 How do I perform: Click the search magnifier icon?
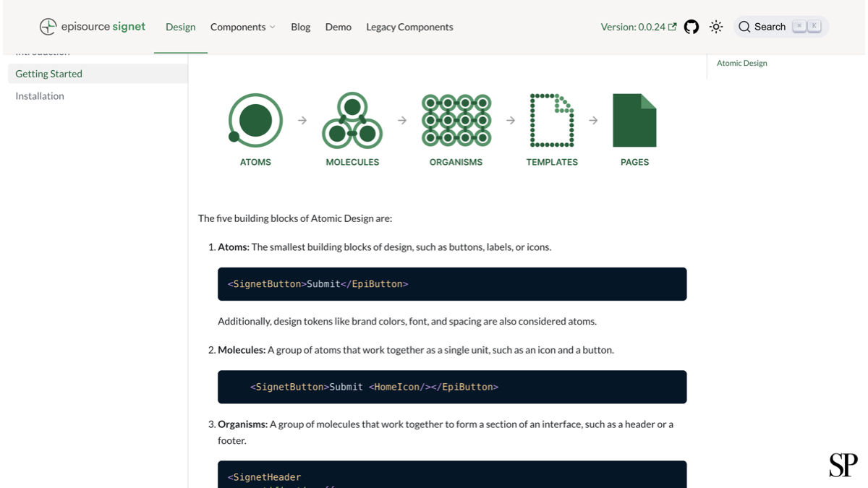744,27
